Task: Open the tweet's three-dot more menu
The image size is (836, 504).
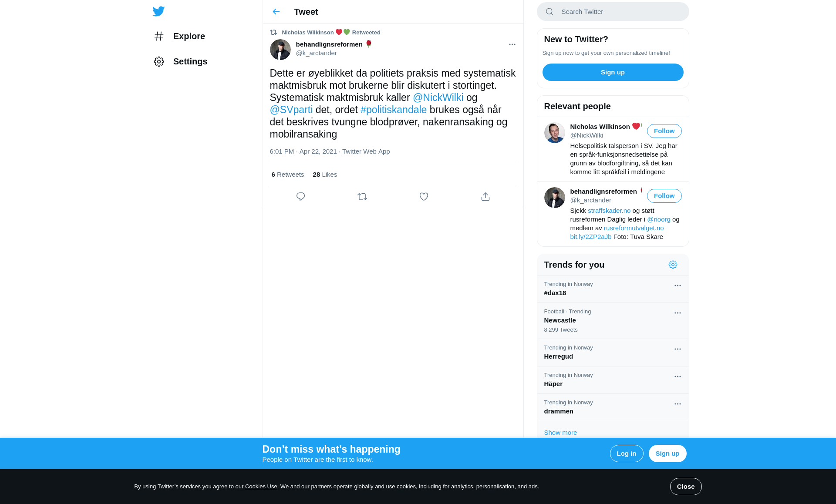Action: pyautogui.click(x=512, y=44)
